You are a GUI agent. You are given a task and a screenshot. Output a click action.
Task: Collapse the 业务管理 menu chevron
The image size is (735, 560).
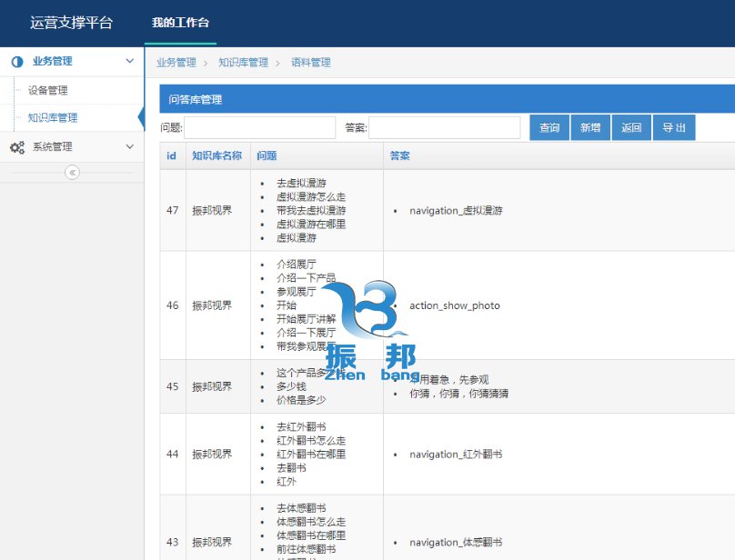click(129, 62)
